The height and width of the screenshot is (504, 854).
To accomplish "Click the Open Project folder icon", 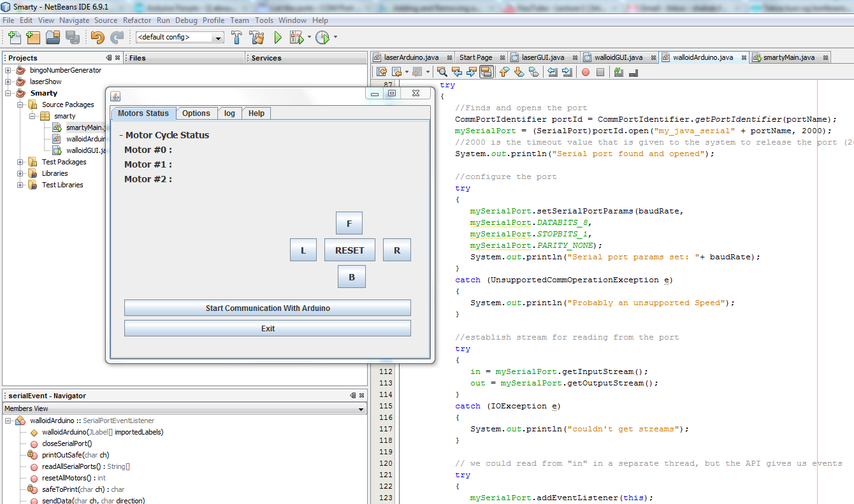I will [x=52, y=37].
